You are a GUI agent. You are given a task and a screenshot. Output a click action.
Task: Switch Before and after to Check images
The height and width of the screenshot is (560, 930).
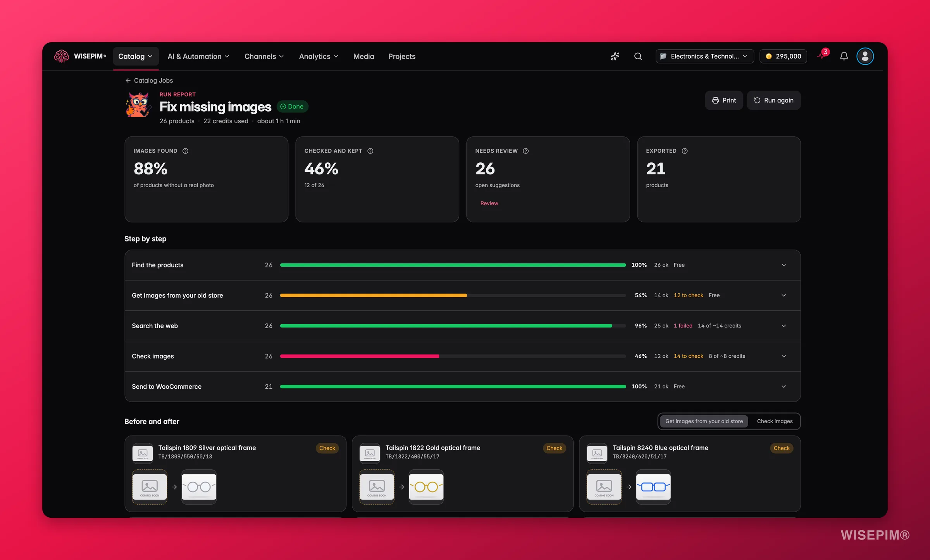(x=775, y=421)
